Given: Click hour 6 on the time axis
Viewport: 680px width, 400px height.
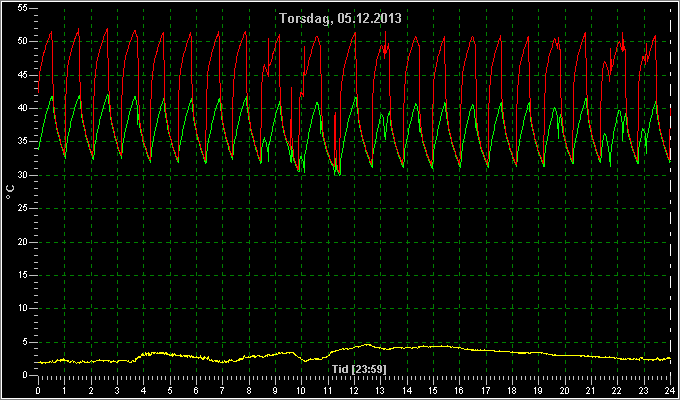Looking at the screenshot, I should 196,391.
